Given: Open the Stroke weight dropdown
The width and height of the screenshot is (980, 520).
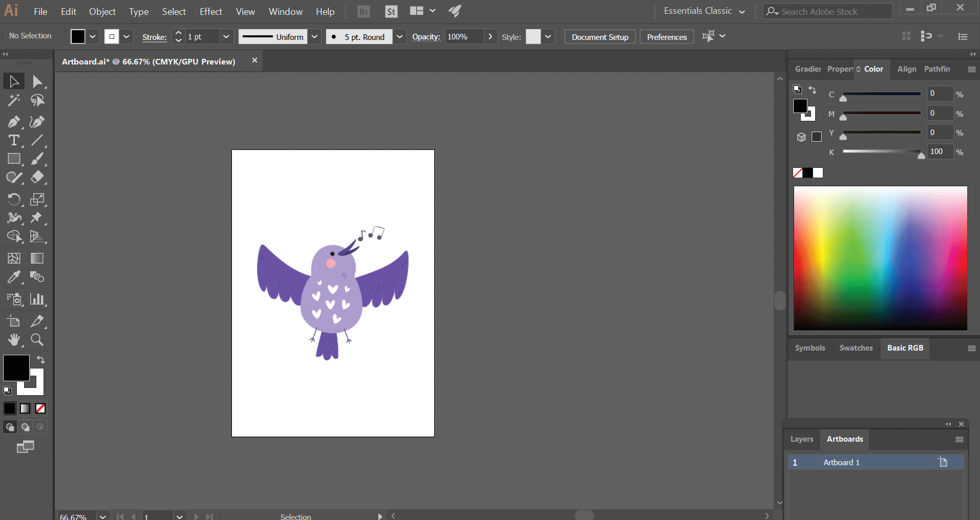Looking at the screenshot, I should (x=226, y=36).
